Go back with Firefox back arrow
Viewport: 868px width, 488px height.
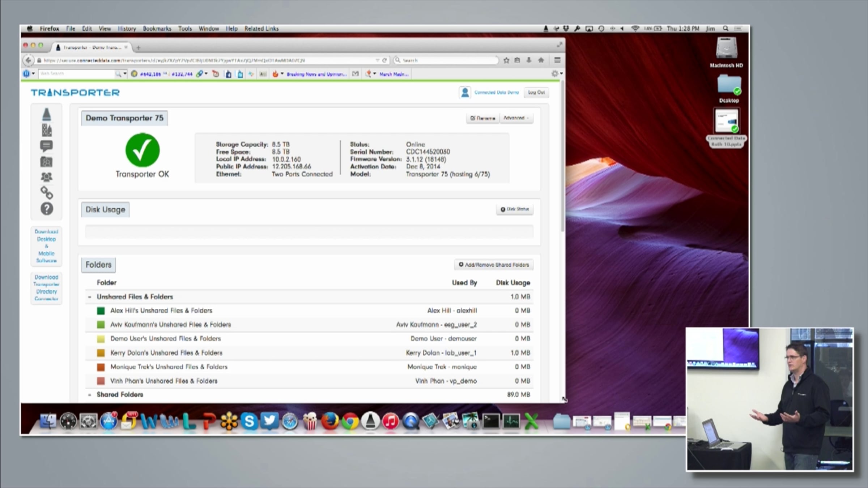click(28, 60)
